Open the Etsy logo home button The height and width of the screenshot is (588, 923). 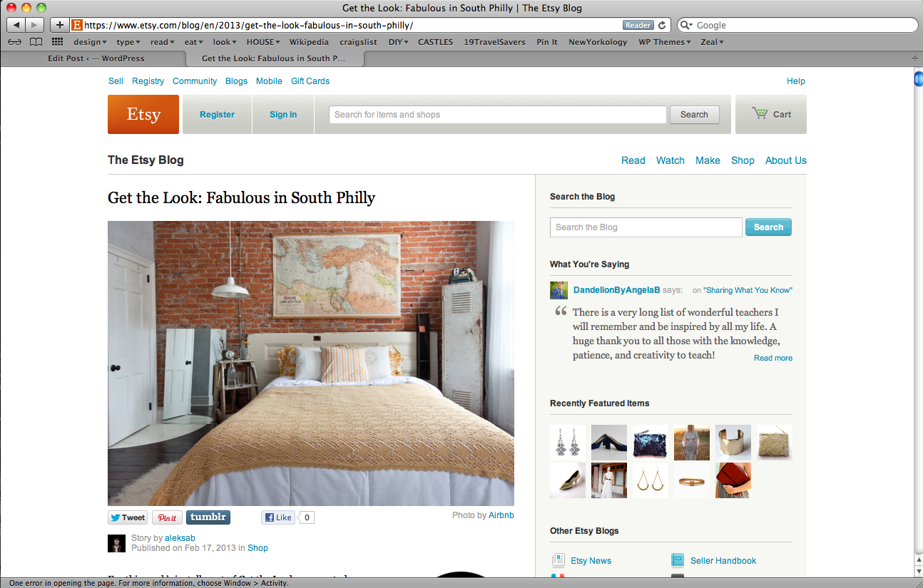pos(143,114)
